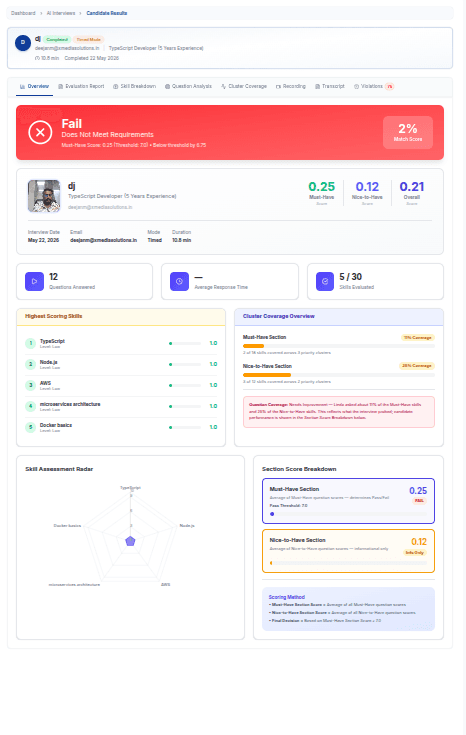Click the Questions Answered play icon
The height and width of the screenshot is (735, 466).
coord(34,281)
